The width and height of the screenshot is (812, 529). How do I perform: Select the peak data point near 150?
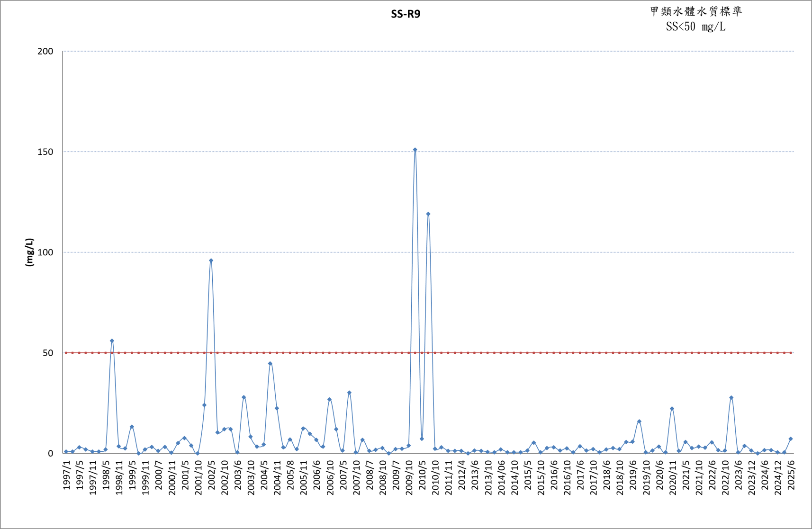pos(415,150)
